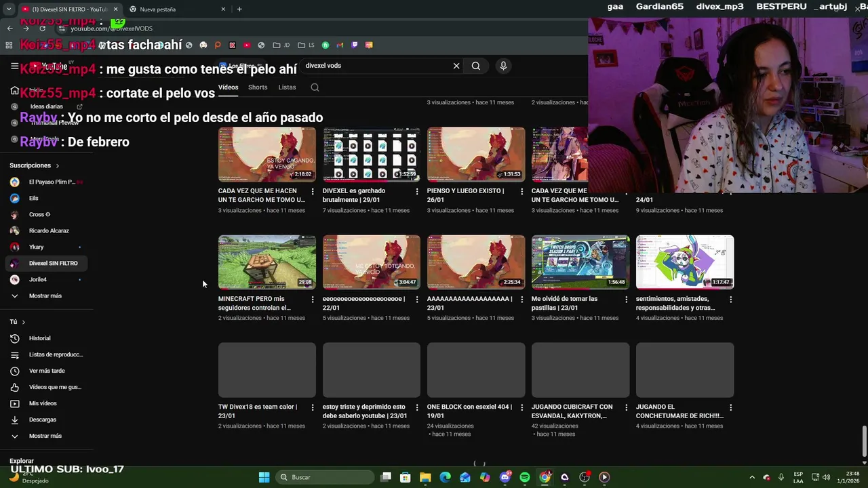Show hidden system tray icons chevron
This screenshot has width=868, height=488.
(x=751, y=477)
